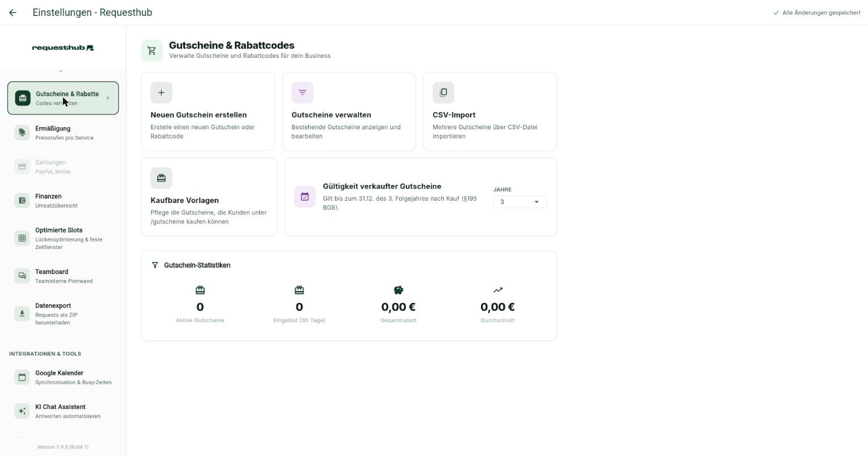The height and width of the screenshot is (456, 868).
Task: Click the CSV-Import copy icon
Action: pyautogui.click(x=443, y=92)
